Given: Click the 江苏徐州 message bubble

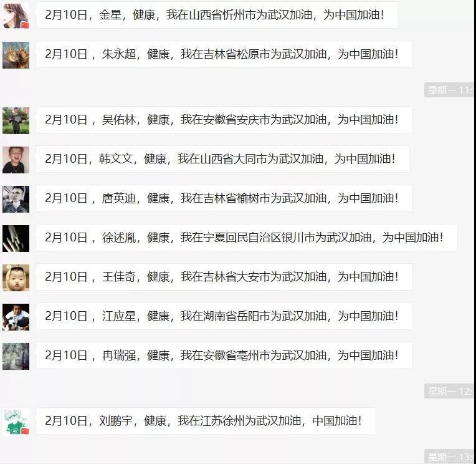Looking at the screenshot, I should [206, 421].
